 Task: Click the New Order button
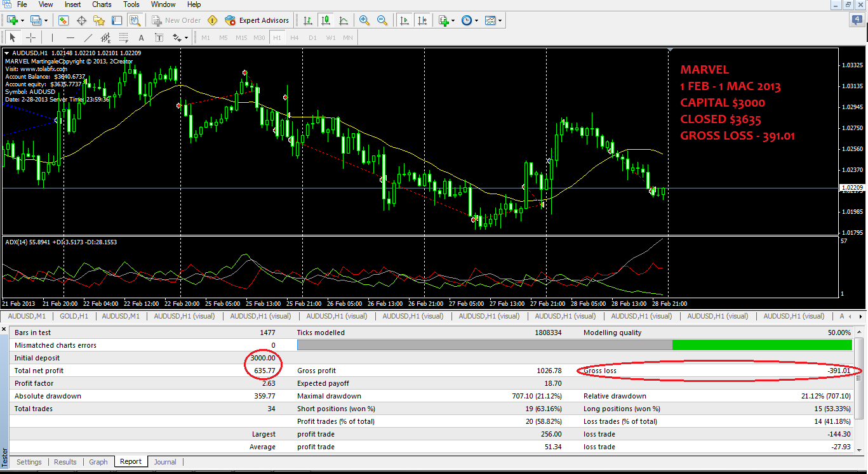[177, 20]
